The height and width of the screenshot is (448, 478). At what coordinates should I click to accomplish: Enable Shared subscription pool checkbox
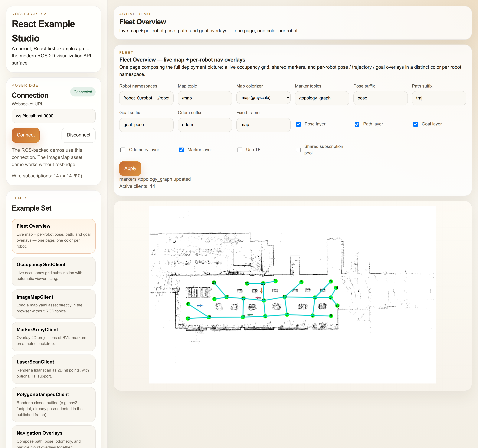(298, 150)
